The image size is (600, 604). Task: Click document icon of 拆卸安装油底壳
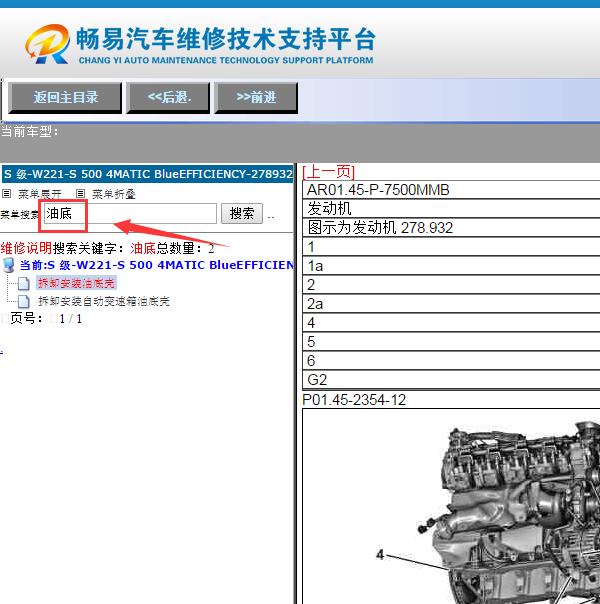(24, 284)
